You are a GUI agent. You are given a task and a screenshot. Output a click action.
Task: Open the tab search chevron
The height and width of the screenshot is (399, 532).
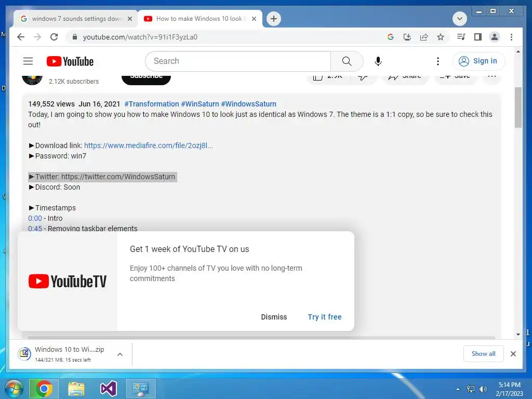(460, 19)
